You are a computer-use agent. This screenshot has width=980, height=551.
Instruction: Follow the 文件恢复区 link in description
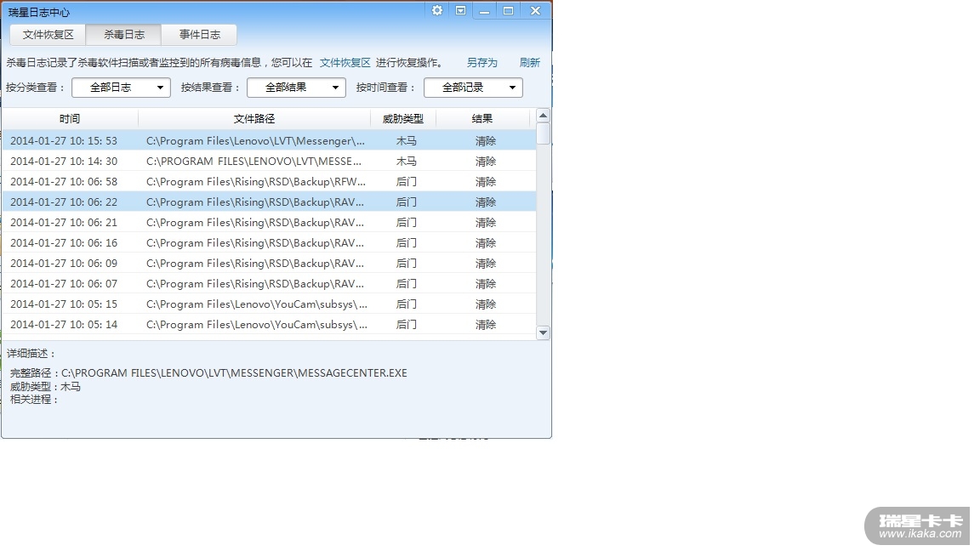(345, 62)
